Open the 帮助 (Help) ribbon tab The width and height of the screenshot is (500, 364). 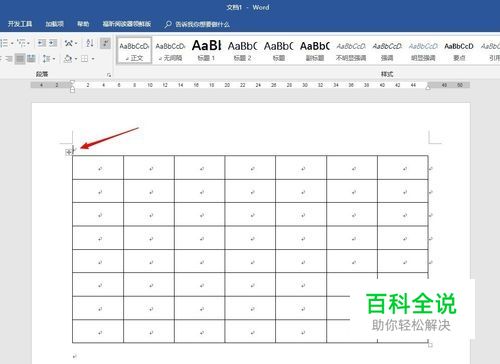[x=83, y=24]
